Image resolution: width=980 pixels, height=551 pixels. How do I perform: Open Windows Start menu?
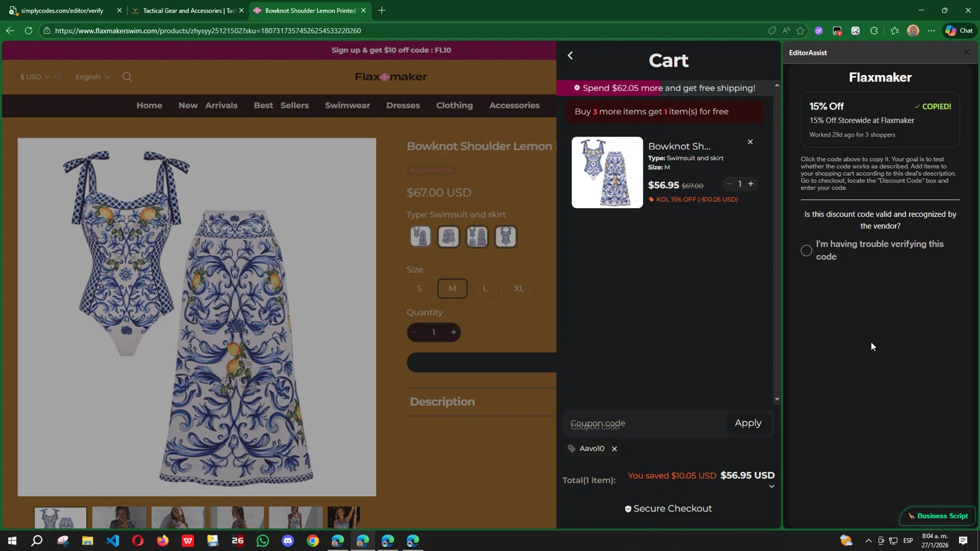pos(12,541)
